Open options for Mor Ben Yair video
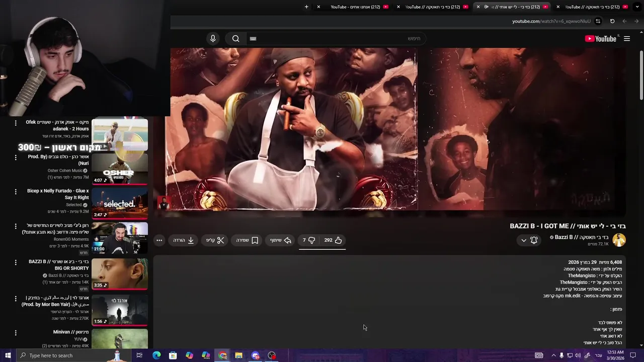Image resolution: width=644 pixels, height=362 pixels. [x=16, y=298]
